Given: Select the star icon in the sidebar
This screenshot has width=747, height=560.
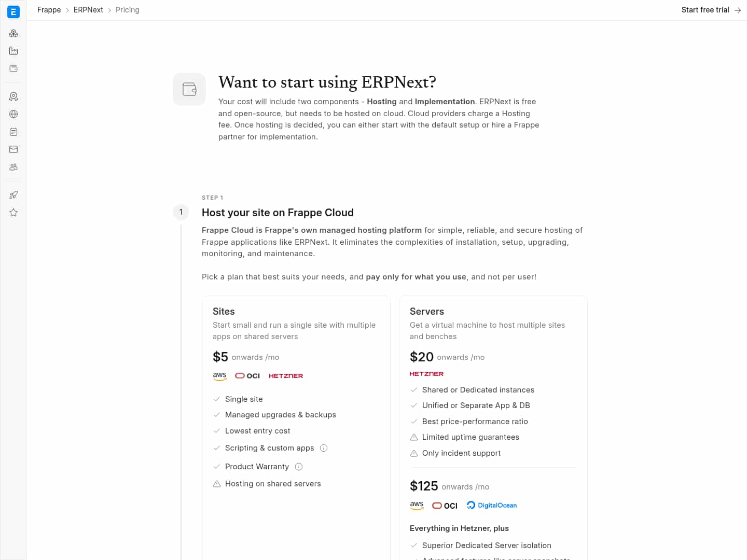Looking at the screenshot, I should pos(13,212).
